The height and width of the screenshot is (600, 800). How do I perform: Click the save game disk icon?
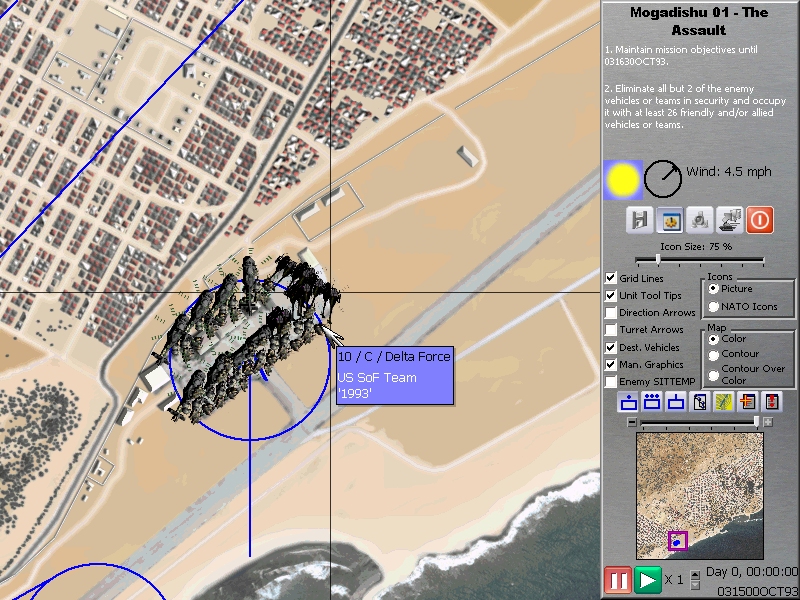[640, 221]
